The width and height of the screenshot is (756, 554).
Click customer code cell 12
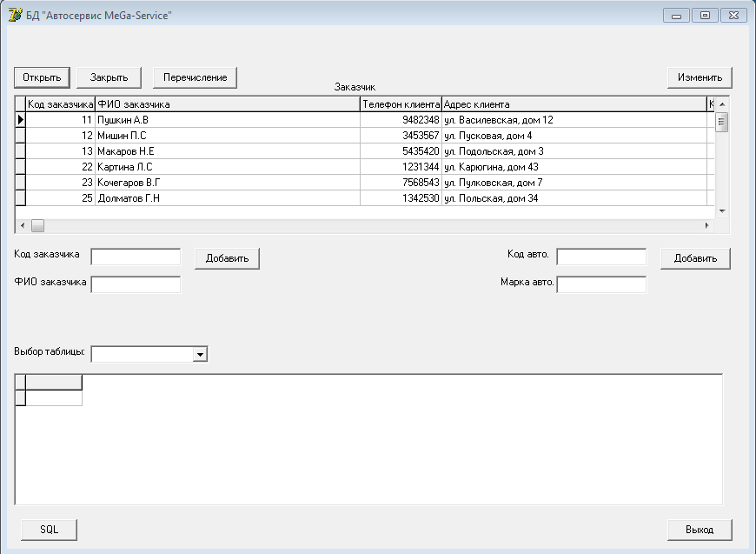(60, 136)
